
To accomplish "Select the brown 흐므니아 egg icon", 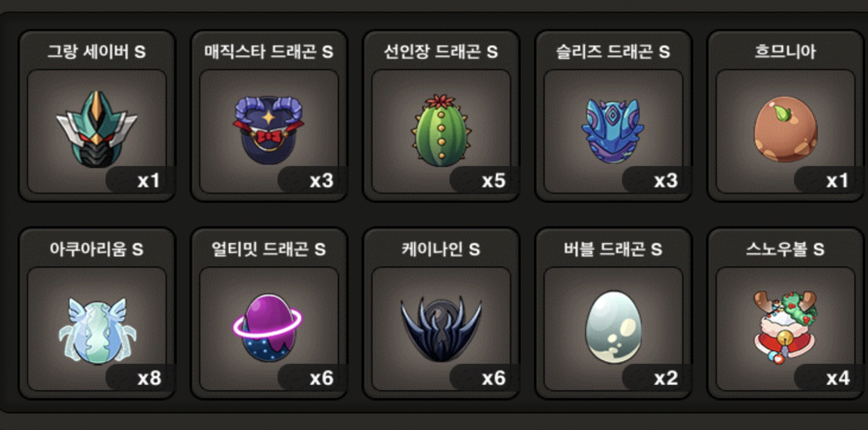I will (x=785, y=129).
